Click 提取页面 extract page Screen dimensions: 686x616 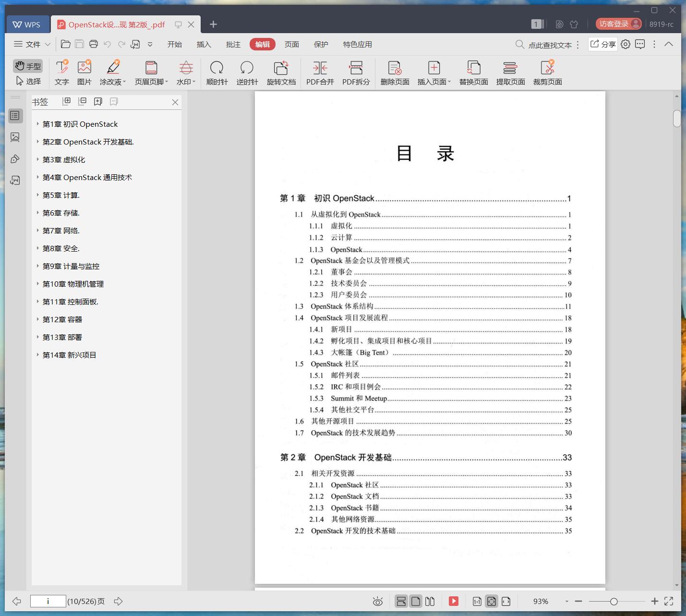(511, 73)
